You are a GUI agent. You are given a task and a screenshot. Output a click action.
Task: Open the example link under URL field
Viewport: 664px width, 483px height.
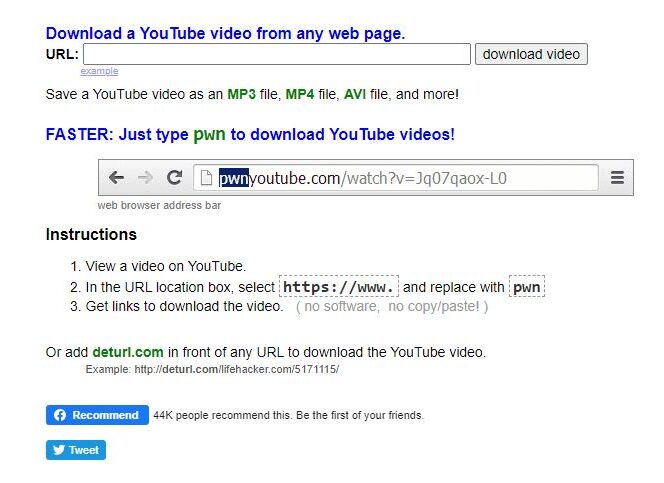point(99,71)
